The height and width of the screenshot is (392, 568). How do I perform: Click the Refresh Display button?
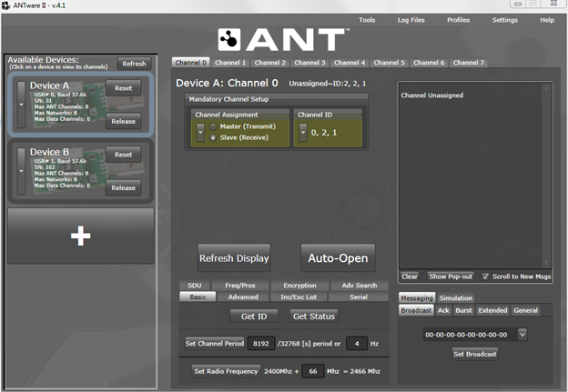click(x=234, y=258)
